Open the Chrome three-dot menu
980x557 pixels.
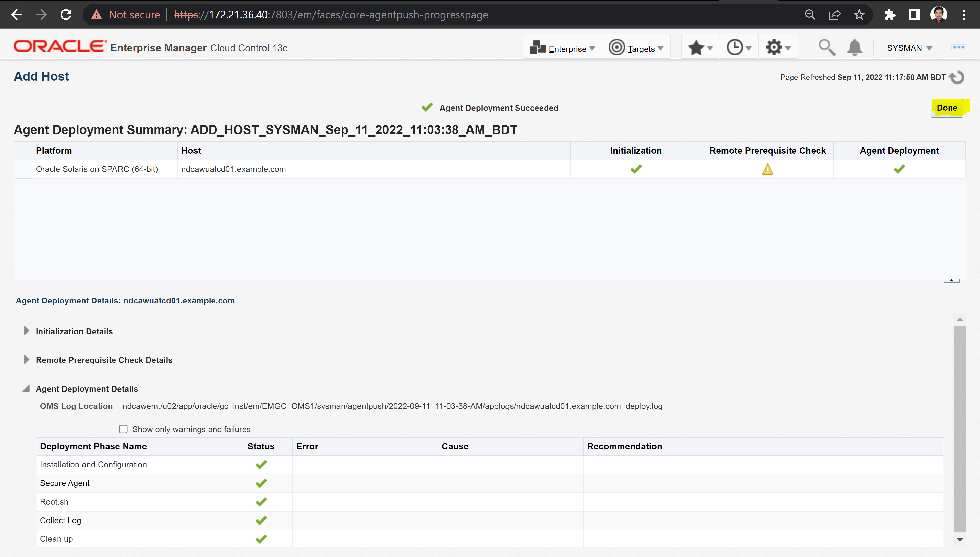point(964,15)
